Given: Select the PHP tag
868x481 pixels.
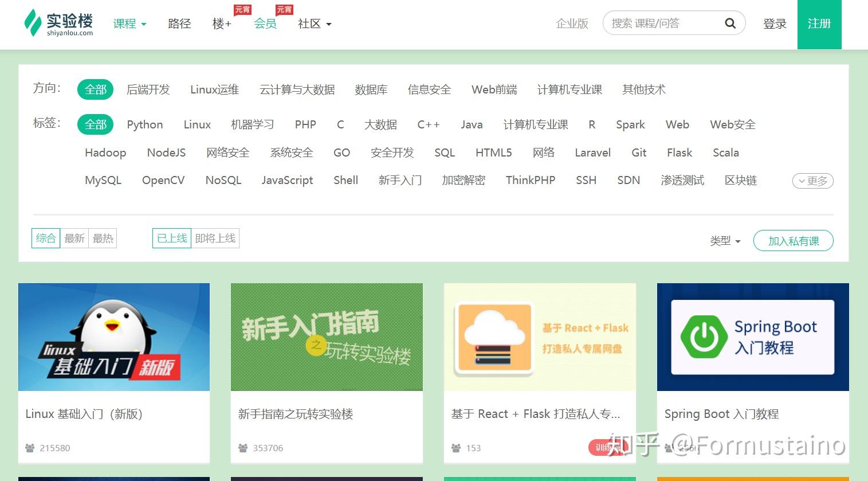Looking at the screenshot, I should pos(305,124).
